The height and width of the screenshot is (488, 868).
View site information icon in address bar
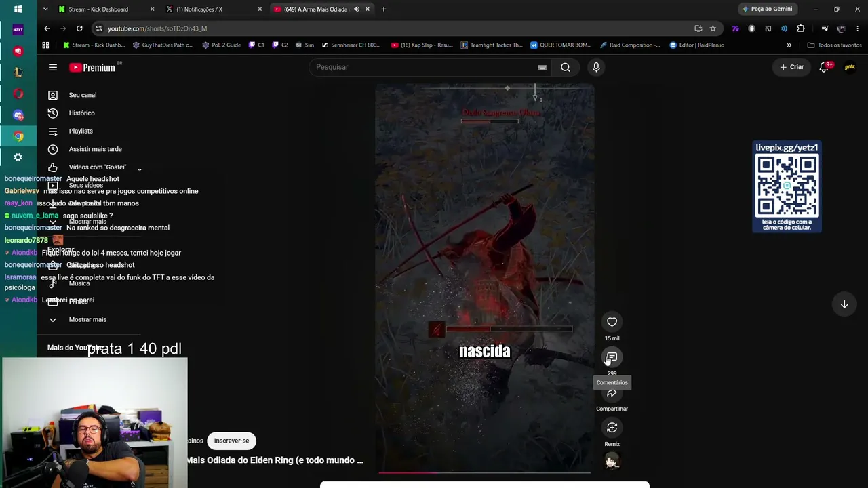(x=98, y=28)
